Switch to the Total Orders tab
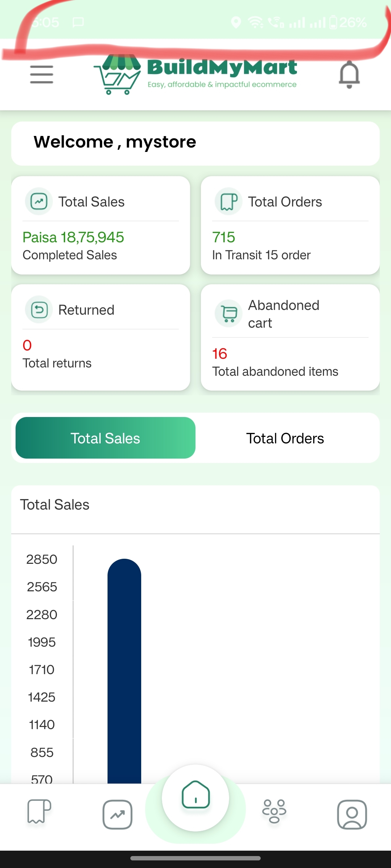This screenshot has height=868, width=391. point(285,438)
